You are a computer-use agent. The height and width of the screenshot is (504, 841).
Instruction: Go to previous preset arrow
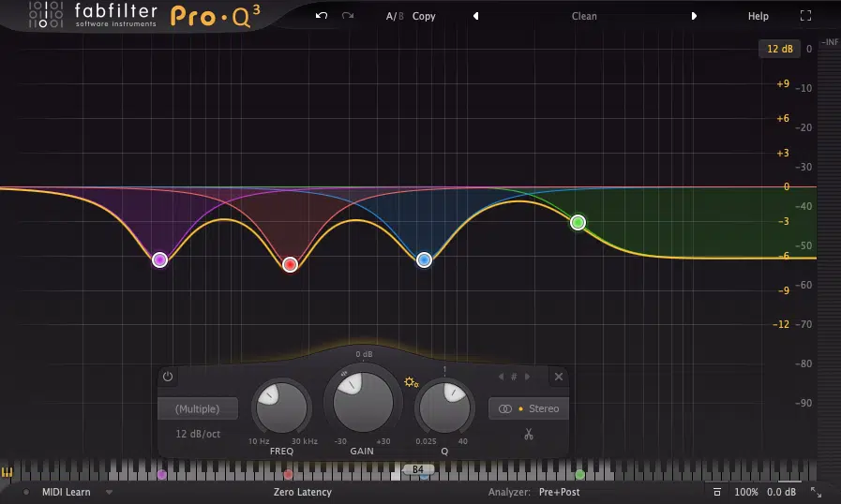click(x=475, y=16)
